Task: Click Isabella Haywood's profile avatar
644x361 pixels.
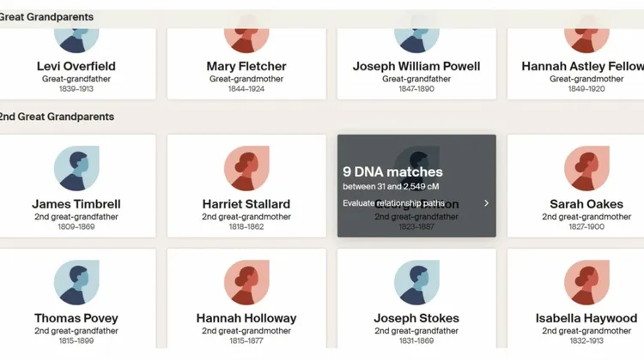Action: [x=586, y=283]
